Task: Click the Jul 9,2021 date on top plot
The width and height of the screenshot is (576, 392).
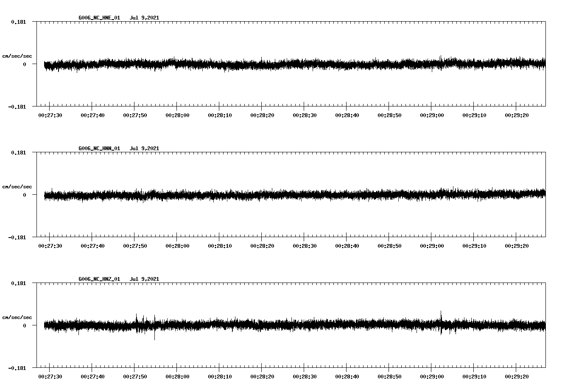Action: tap(145, 18)
